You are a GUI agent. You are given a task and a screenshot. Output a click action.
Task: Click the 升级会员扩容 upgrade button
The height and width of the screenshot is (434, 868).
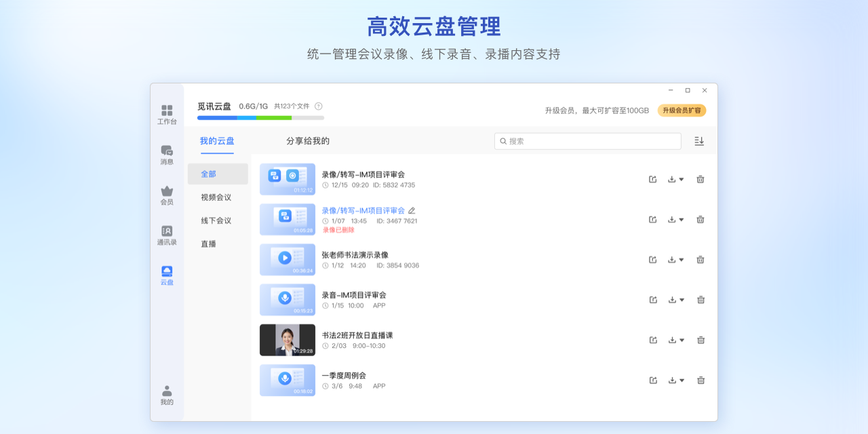pos(682,111)
